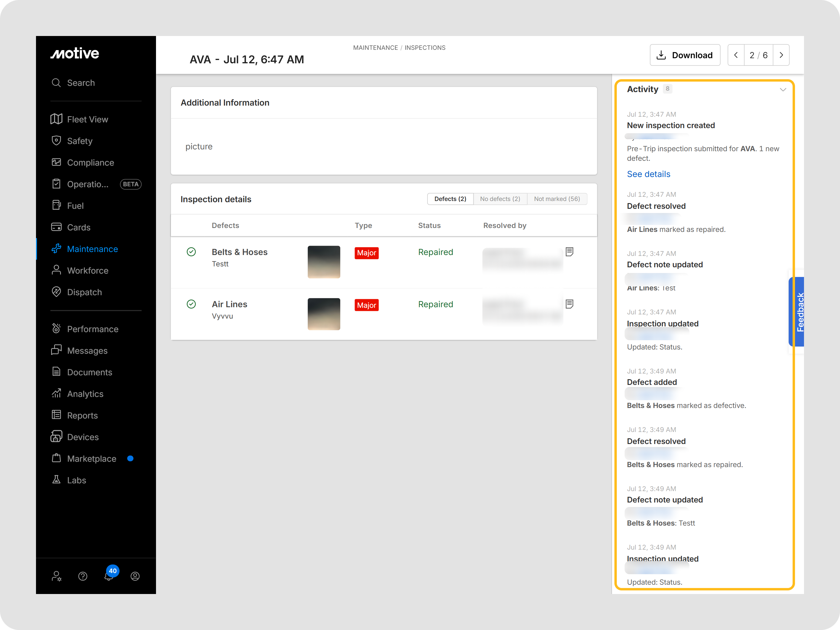840x630 pixels.
Task: Click the Search field in sidebar
Action: point(96,83)
